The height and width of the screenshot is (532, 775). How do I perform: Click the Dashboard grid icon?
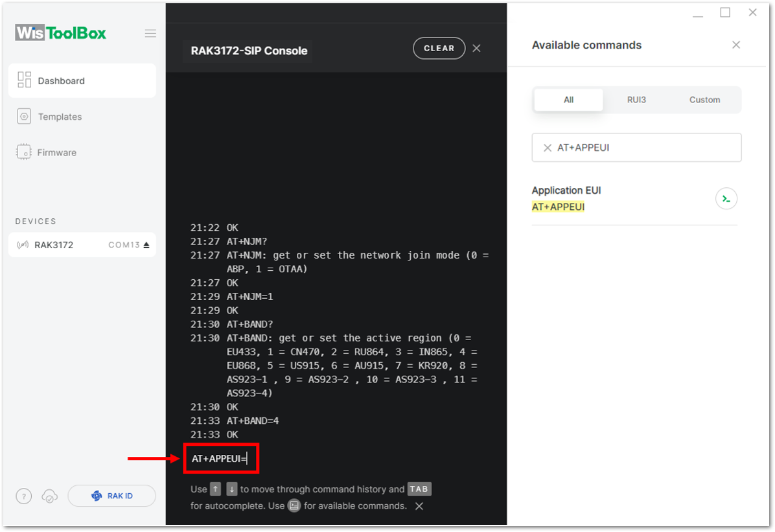coord(24,80)
